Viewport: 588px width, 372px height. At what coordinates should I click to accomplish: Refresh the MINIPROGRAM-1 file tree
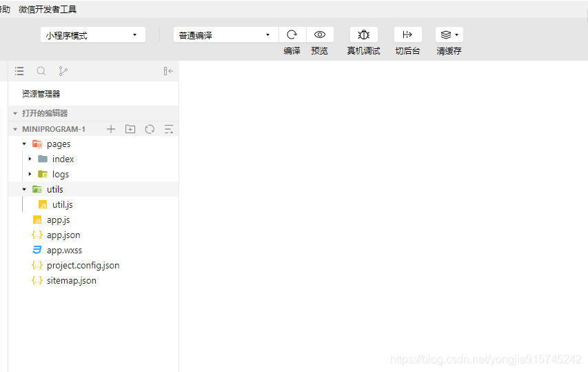point(150,129)
